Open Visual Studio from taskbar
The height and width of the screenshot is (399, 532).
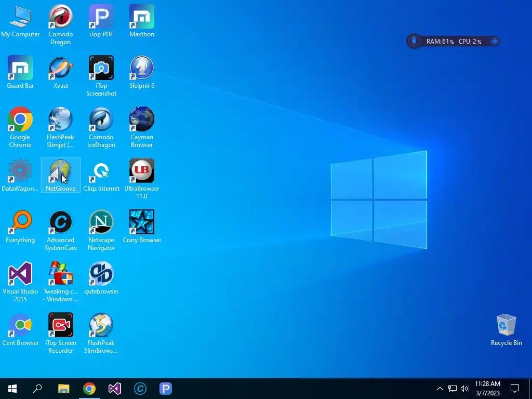[x=115, y=389]
